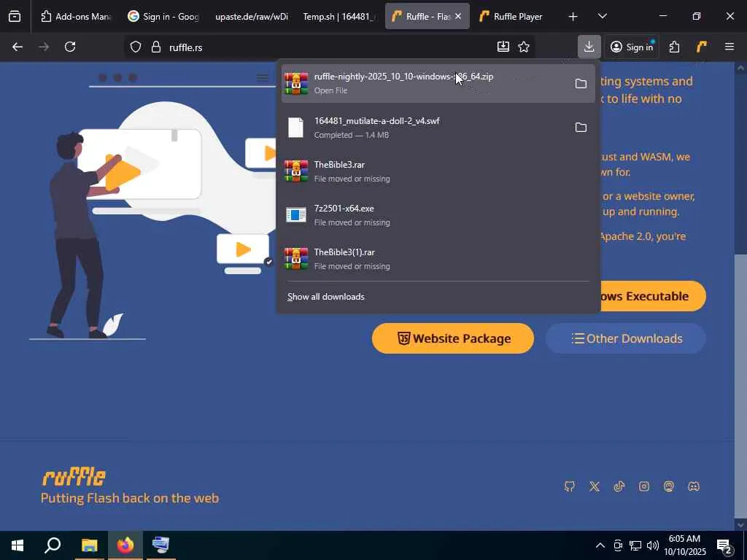This screenshot has width=747, height=560.
Task: Show ruffle-nightly zip in folder
Action: click(581, 84)
